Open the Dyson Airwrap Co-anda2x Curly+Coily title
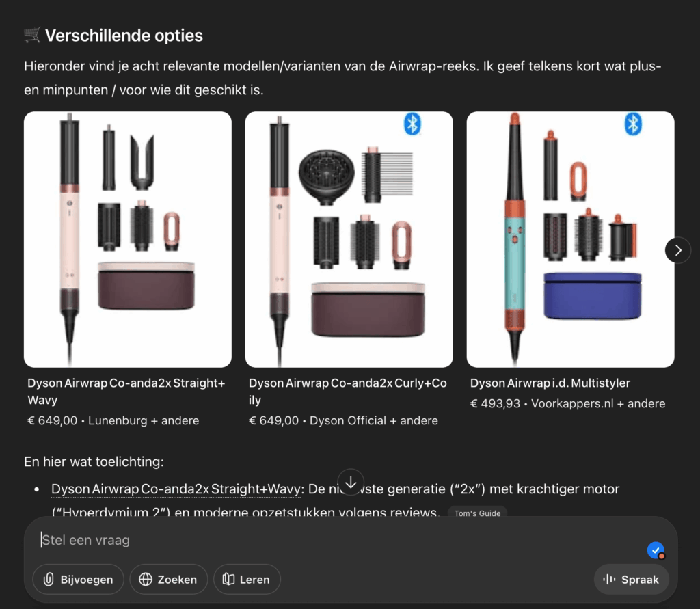Image resolution: width=700 pixels, height=609 pixels. click(348, 391)
